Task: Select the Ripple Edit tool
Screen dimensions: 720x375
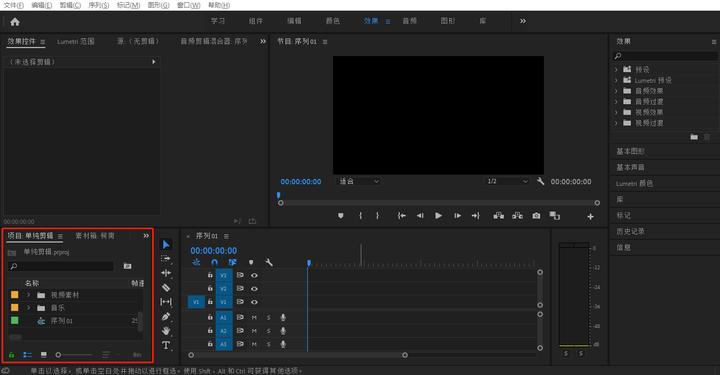Action: [x=166, y=273]
